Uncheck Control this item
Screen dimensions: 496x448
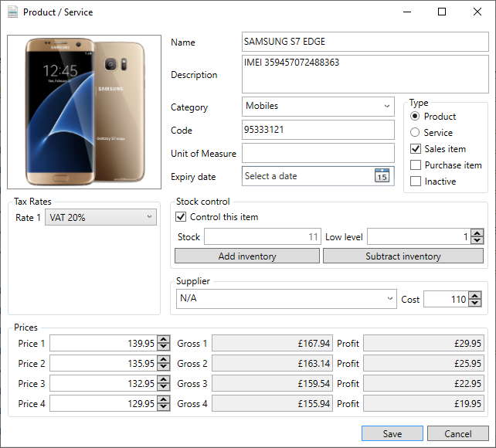tap(182, 217)
